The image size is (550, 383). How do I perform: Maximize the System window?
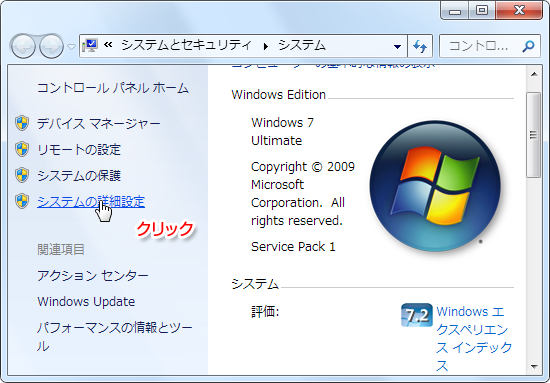point(482,11)
